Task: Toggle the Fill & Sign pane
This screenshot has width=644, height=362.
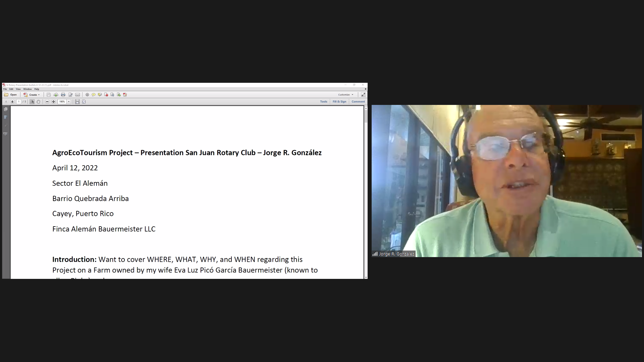Action: point(339,102)
